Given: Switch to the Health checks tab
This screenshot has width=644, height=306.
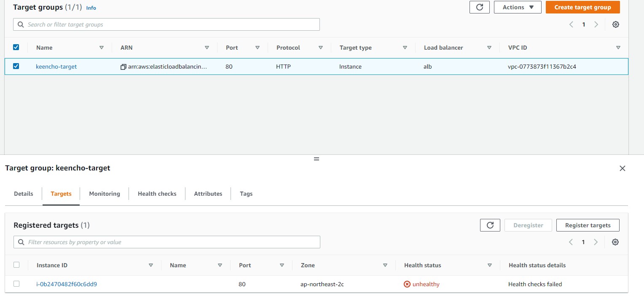Looking at the screenshot, I should pyautogui.click(x=157, y=194).
